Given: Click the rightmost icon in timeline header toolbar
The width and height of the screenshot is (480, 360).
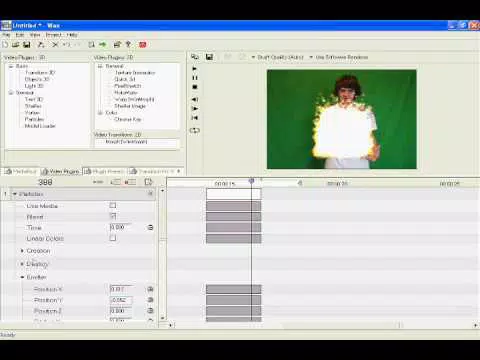Looking at the screenshot, I should click(x=148, y=182).
